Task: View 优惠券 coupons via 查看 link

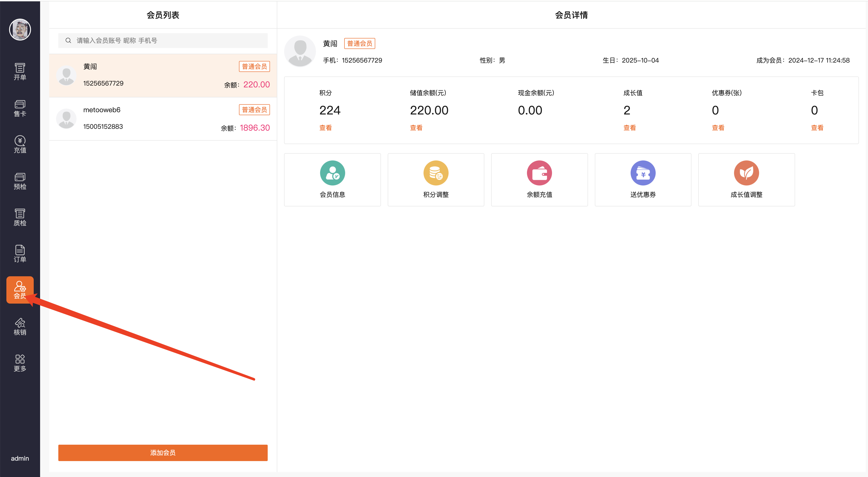Action: [718, 128]
